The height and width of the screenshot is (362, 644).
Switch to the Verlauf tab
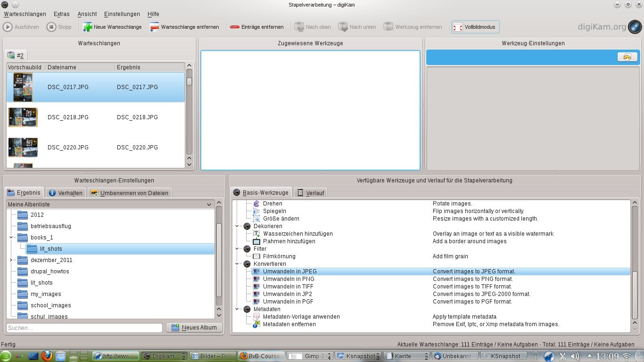(x=310, y=193)
